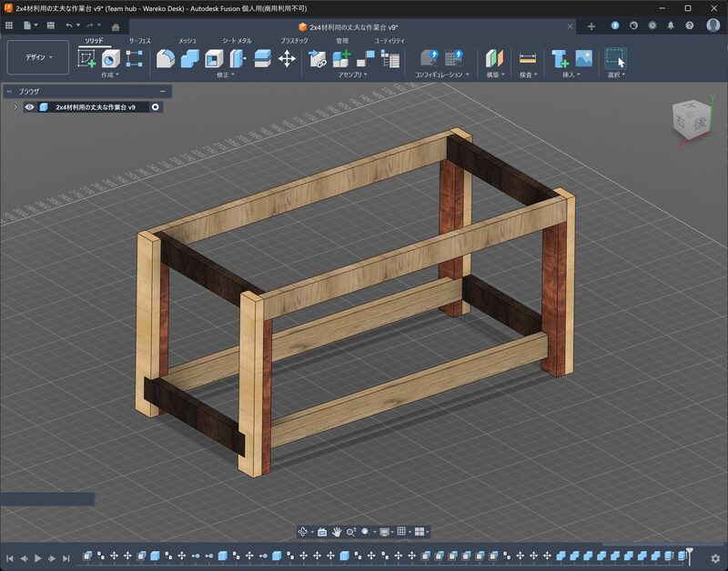Switch to the シート メタル tab
This screenshot has height=571, width=728.
pyautogui.click(x=237, y=41)
